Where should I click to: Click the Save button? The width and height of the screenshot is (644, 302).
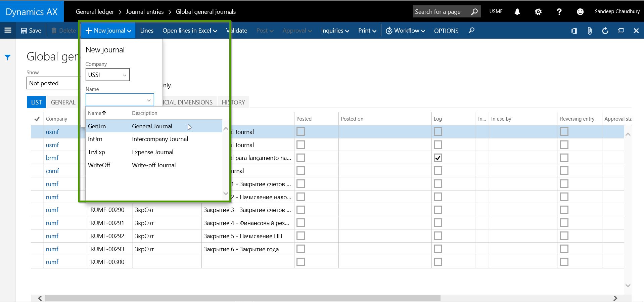tap(31, 31)
